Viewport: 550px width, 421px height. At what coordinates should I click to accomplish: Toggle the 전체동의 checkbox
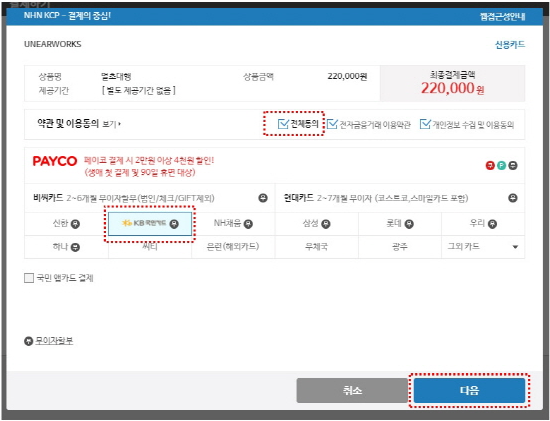283,124
